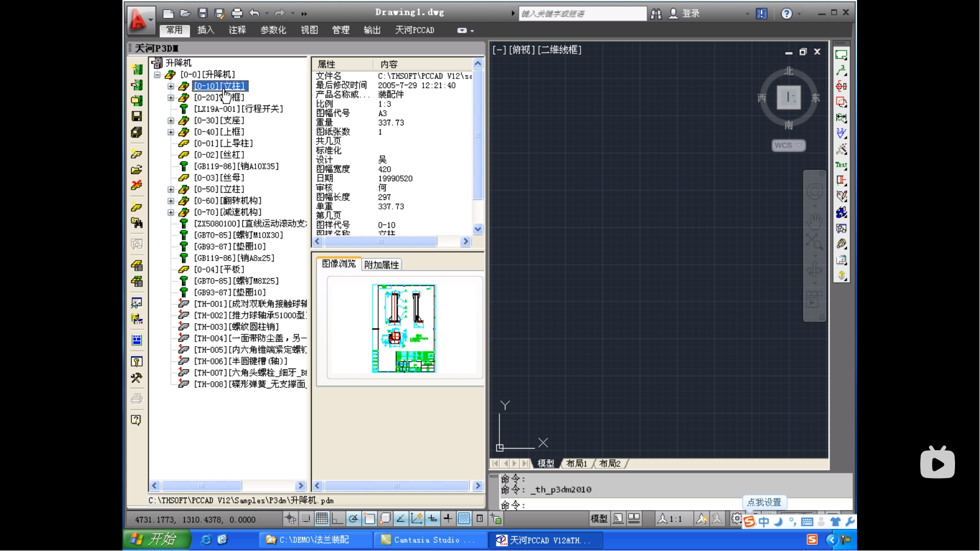
Task: Open the 常用 ribbon tab
Action: (174, 30)
